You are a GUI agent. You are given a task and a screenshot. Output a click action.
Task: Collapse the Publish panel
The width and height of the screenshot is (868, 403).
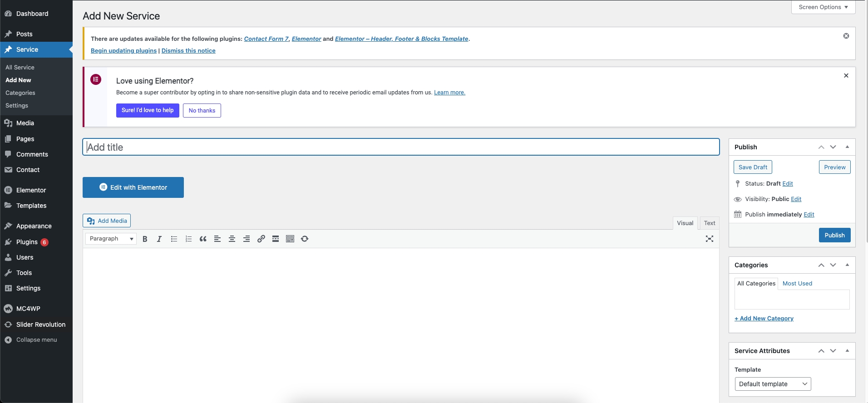(x=847, y=147)
